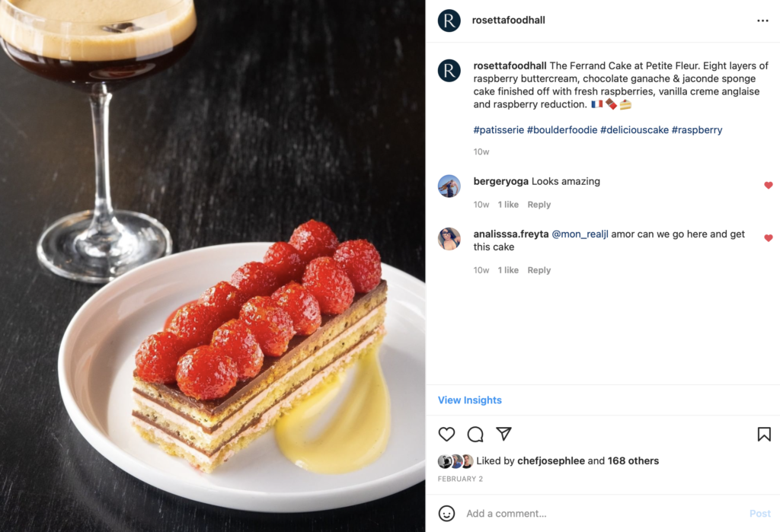Follow the #boulderfoodie hashtag link
Image resolution: width=780 pixels, height=532 pixels.
tap(562, 130)
